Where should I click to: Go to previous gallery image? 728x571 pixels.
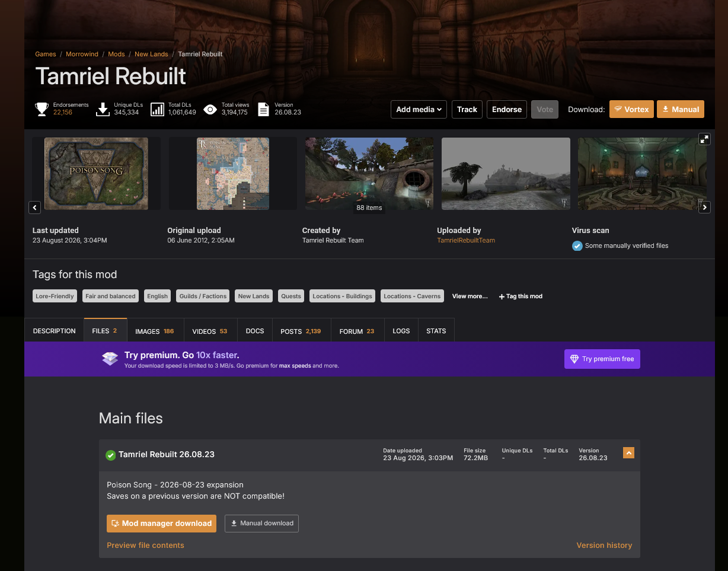(x=34, y=208)
